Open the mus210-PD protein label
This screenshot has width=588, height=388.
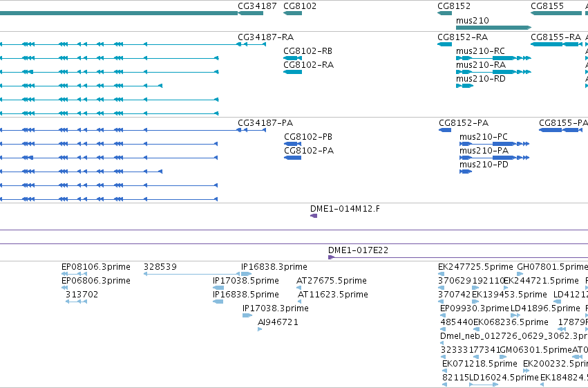(484, 165)
